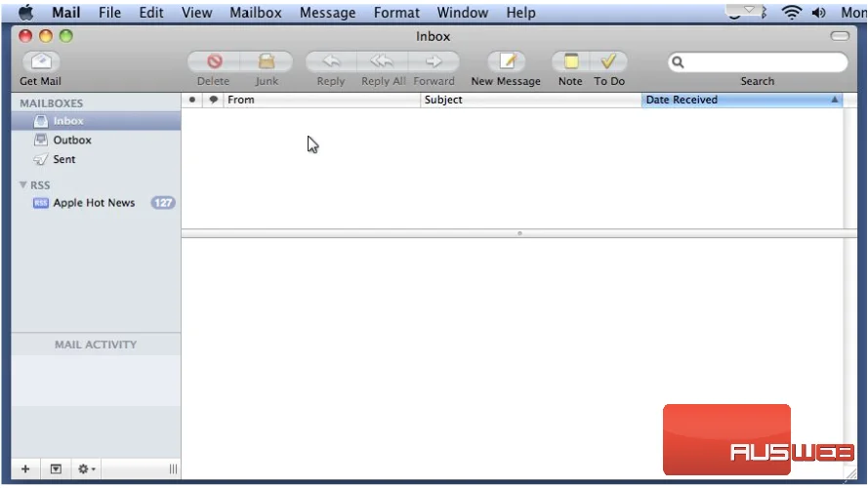
Task: Open the File menu
Action: (x=109, y=12)
